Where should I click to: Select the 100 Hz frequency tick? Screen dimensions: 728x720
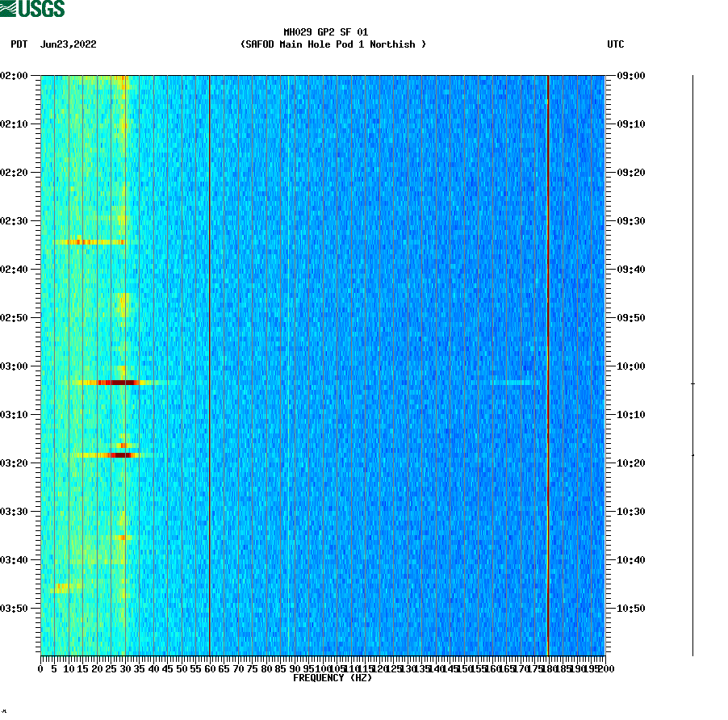[x=323, y=668]
